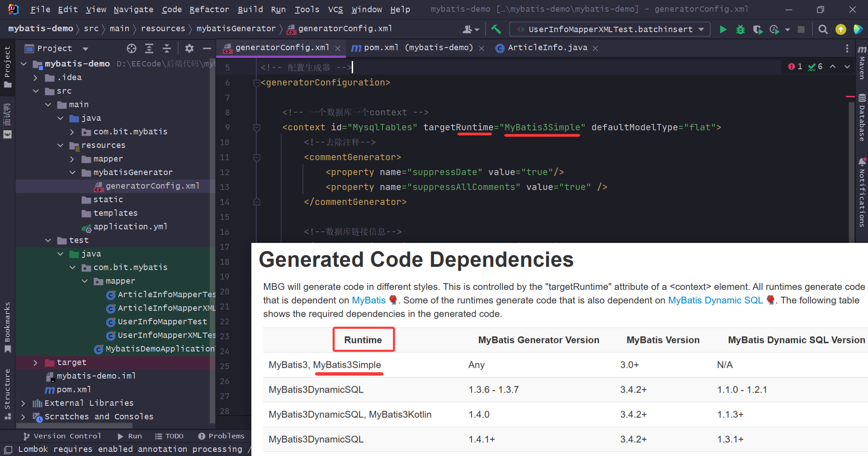Viewport: 868px width, 456px height.
Task: Select UserInfoMapperTest in the project tree
Action: pyautogui.click(x=156, y=322)
